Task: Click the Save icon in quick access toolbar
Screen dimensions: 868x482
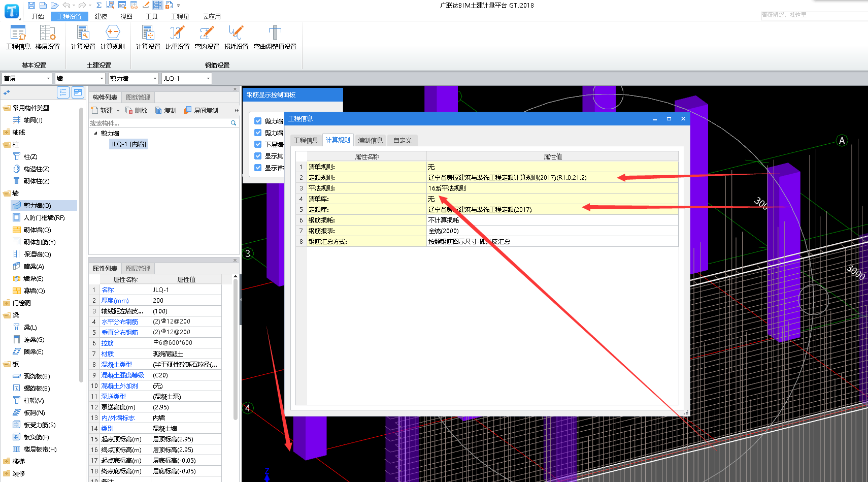Action: coord(31,5)
